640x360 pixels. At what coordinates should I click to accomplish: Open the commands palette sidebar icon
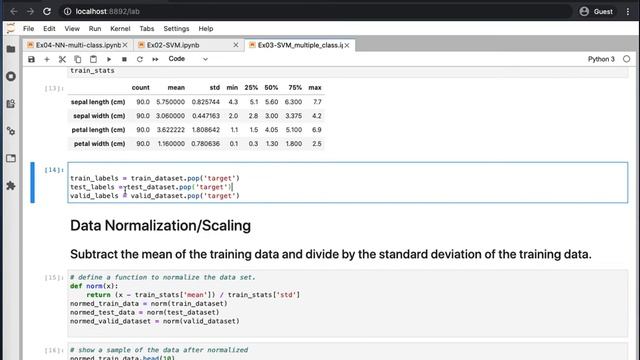tap(11, 104)
